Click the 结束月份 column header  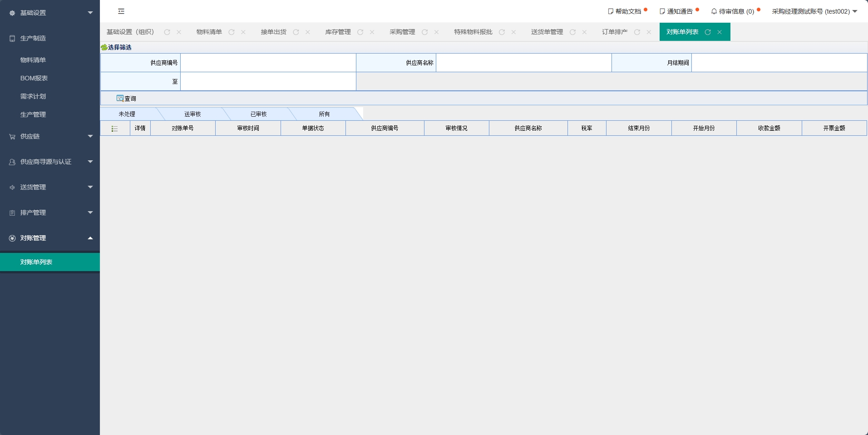639,128
